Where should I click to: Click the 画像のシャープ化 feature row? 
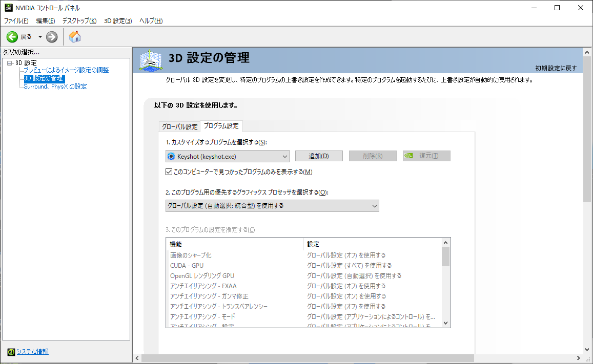click(x=304, y=255)
